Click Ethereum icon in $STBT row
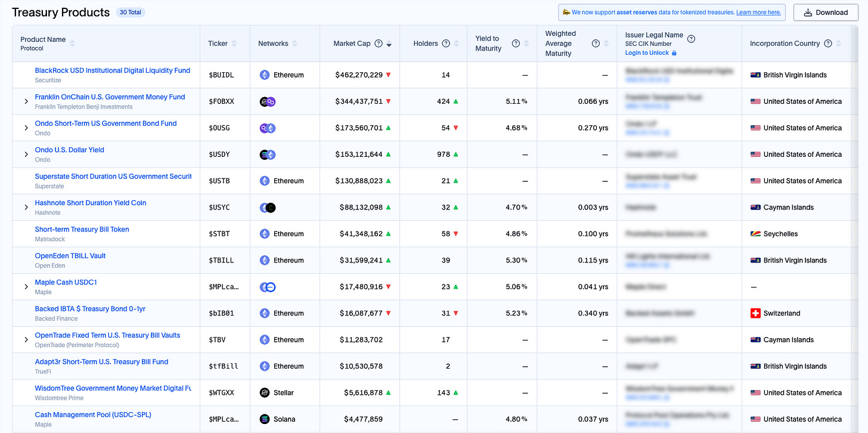Viewport: 868px width, 433px height. 265,234
